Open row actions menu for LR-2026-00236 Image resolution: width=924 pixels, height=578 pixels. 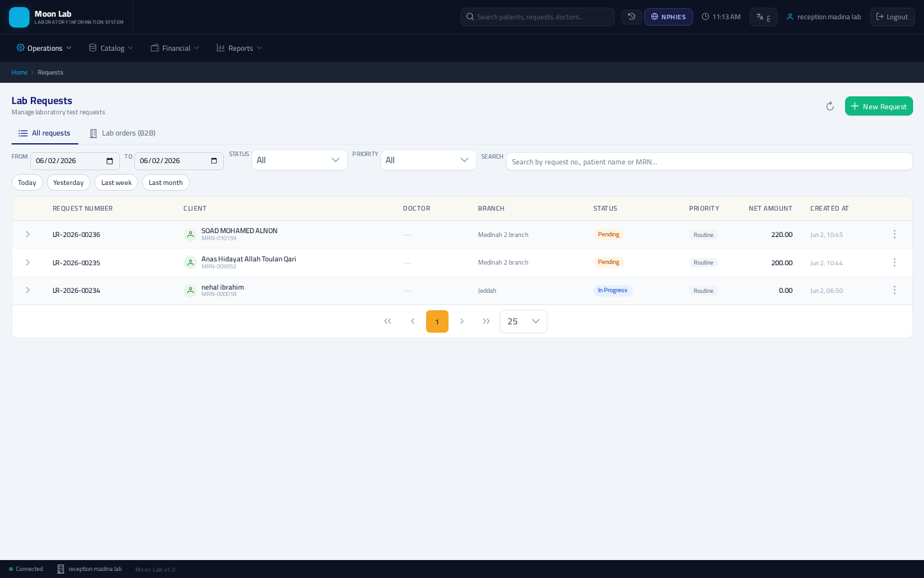coord(894,234)
